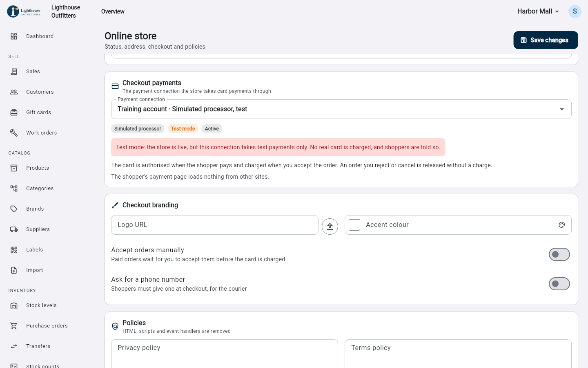588x368 pixels.
Task: Click the logo upload icon button
Action: coord(330,226)
